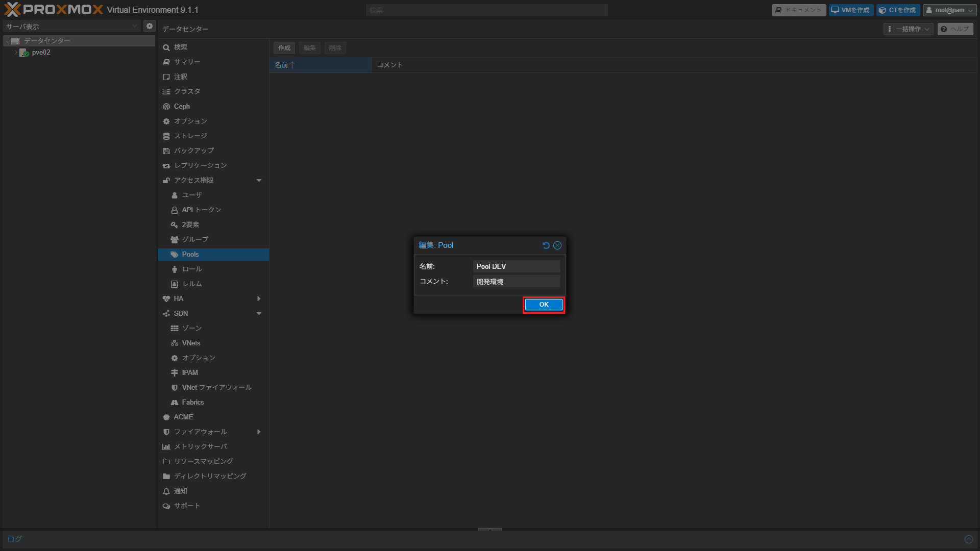Click the Storage database icon
This screenshot has height=551, width=980.
pyautogui.click(x=166, y=136)
